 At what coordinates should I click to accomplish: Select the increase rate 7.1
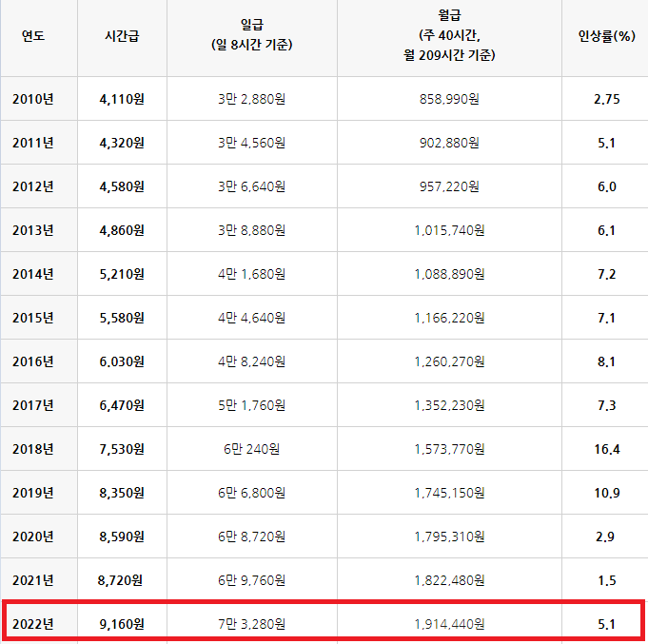[x=607, y=318]
